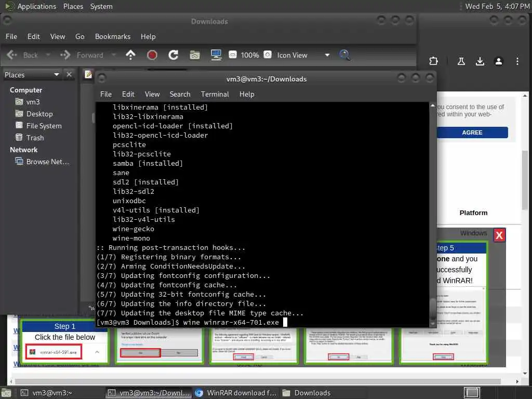This screenshot has width=532, height=399.
Task: Open the System menu in the top panel
Action: pyautogui.click(x=101, y=6)
